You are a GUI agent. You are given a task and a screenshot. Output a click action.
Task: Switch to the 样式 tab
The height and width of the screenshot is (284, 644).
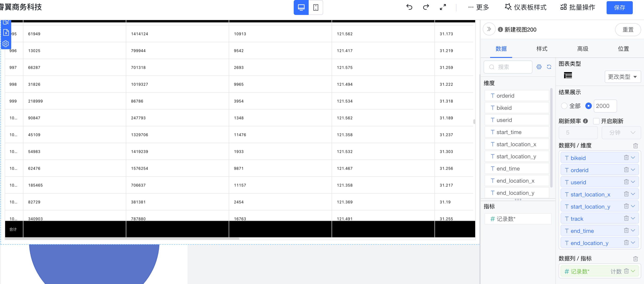542,49
